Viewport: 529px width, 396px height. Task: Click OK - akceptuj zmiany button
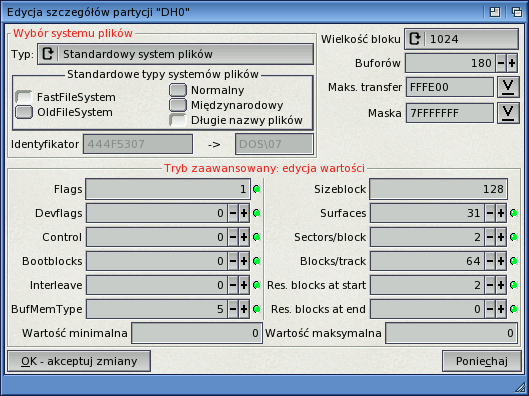coord(79,361)
